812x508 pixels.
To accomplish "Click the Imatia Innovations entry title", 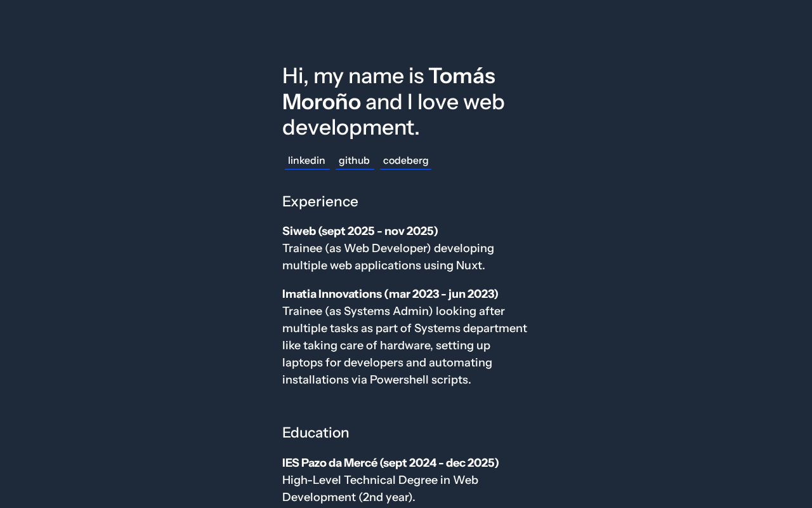I will point(390,294).
